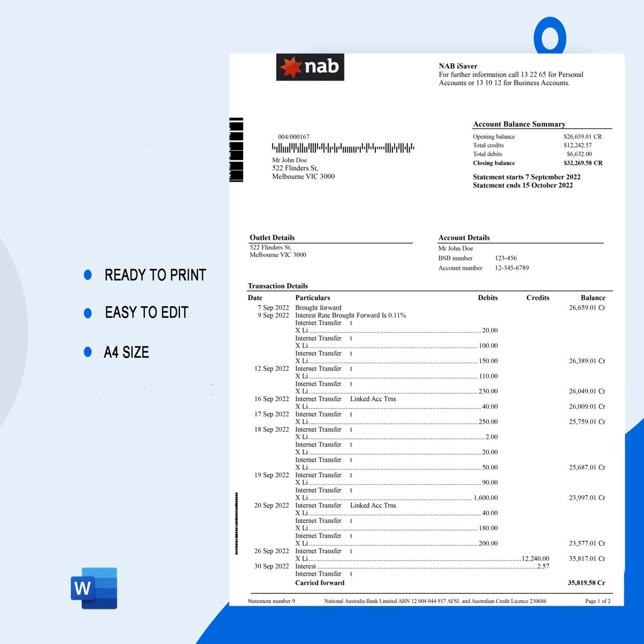Click the postal barcode under 004/000167
This screenshot has height=644, width=644.
tap(343, 148)
